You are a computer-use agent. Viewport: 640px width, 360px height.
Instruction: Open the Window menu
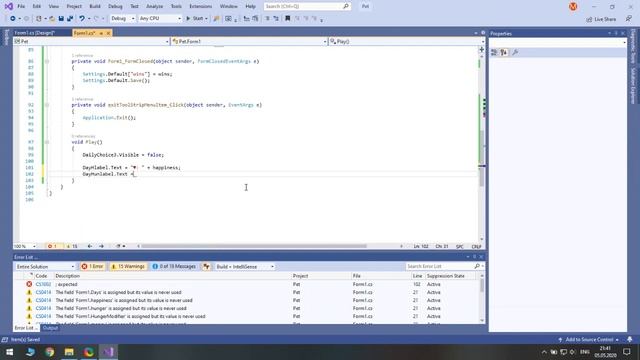click(228, 7)
